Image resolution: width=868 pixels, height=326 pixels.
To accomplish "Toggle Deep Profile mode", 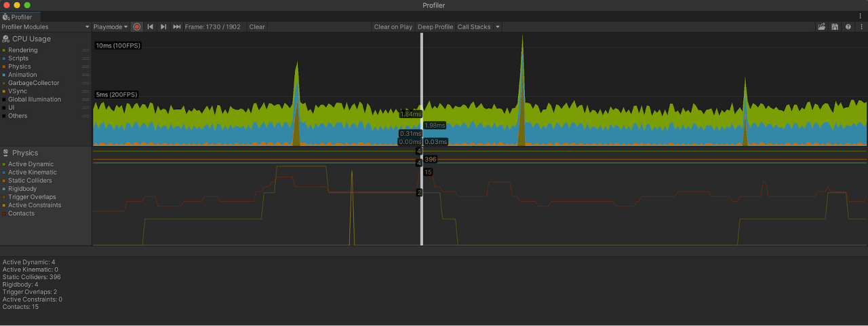I will tap(435, 27).
